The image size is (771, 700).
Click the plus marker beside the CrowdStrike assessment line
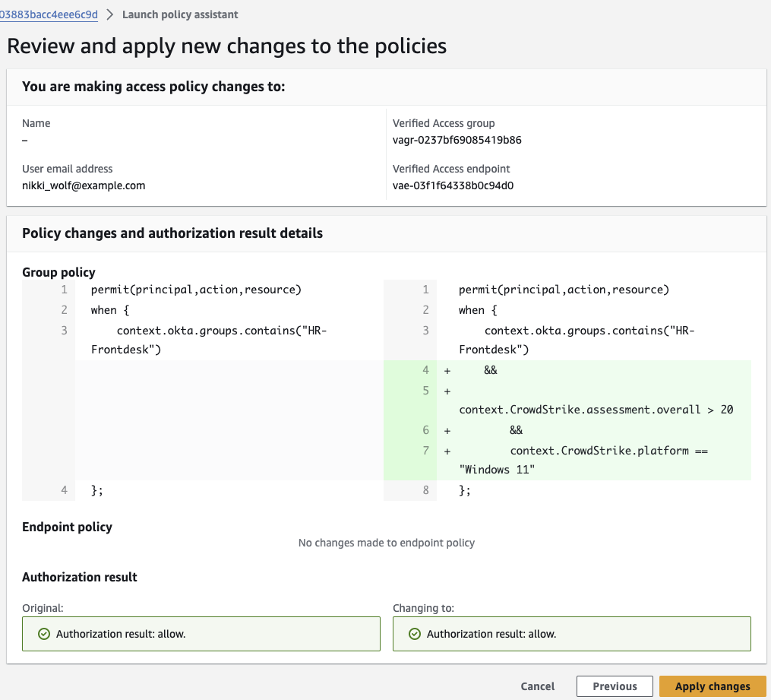[446, 391]
